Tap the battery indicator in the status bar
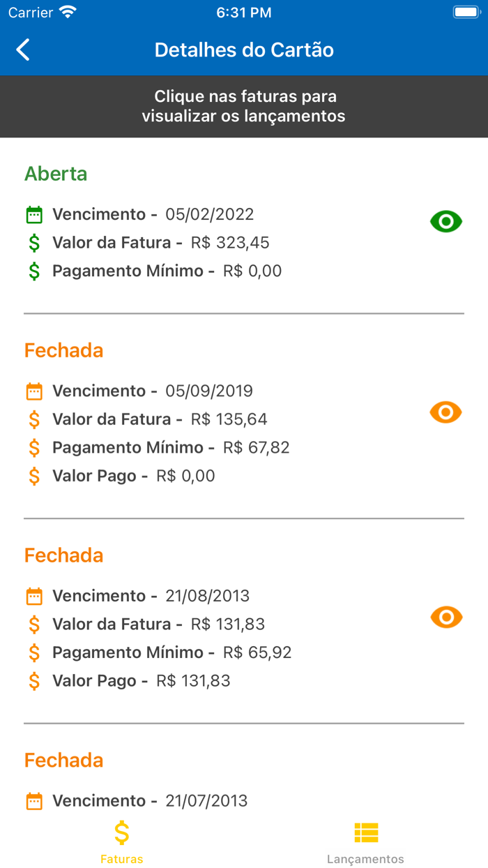 (x=463, y=11)
